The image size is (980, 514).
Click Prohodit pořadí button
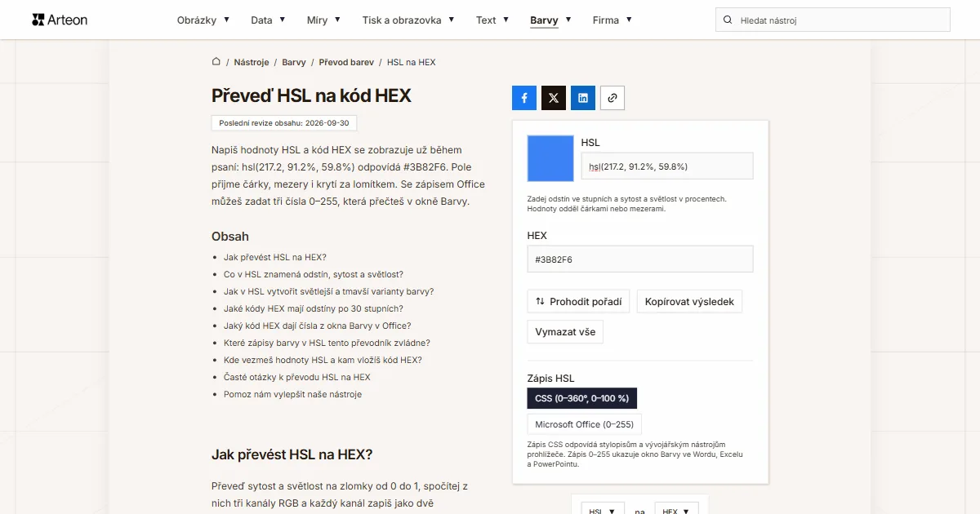(x=578, y=301)
